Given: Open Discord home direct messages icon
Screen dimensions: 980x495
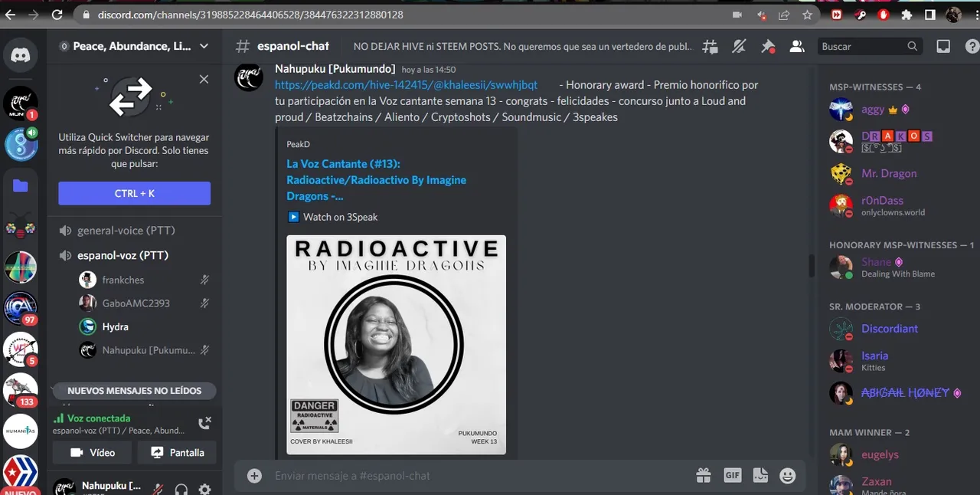Looking at the screenshot, I should [21, 56].
